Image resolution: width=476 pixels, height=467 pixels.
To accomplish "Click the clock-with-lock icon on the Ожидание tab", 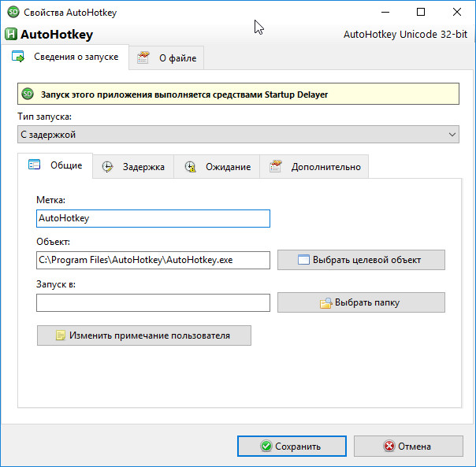I will coord(191,167).
